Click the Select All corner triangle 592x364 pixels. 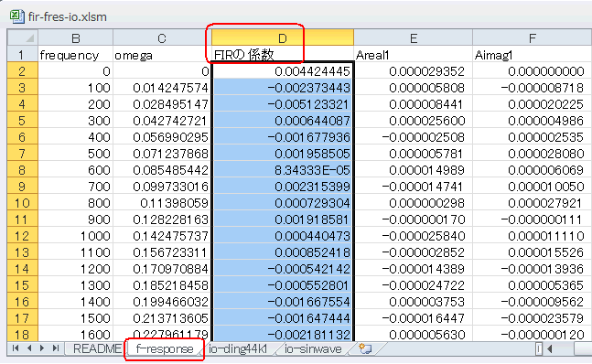click(x=23, y=37)
